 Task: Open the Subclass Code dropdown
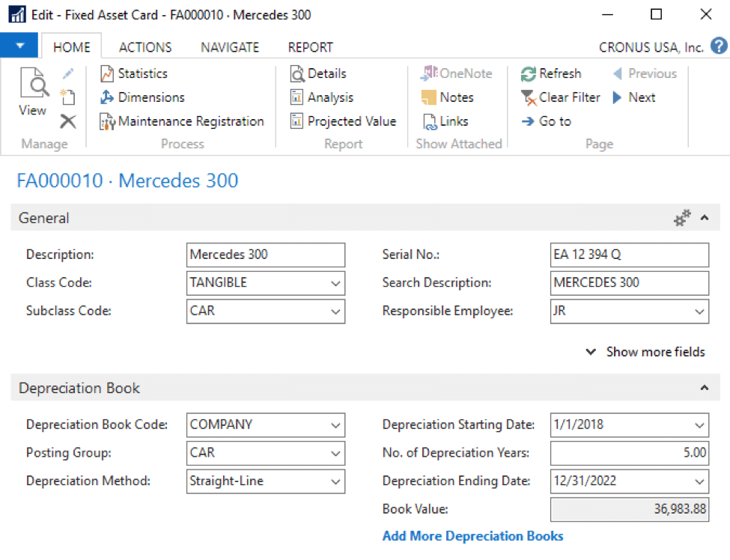[x=335, y=311]
